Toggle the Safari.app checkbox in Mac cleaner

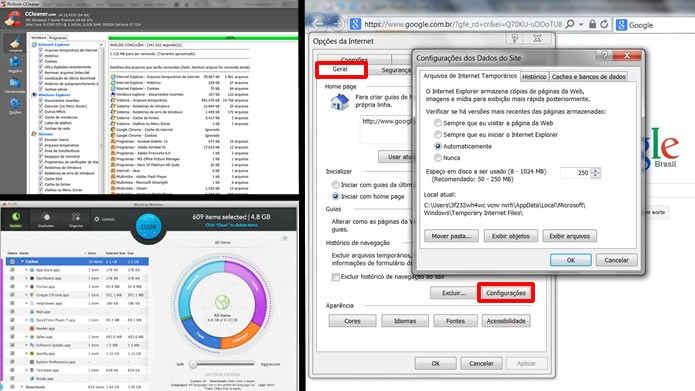(12, 336)
